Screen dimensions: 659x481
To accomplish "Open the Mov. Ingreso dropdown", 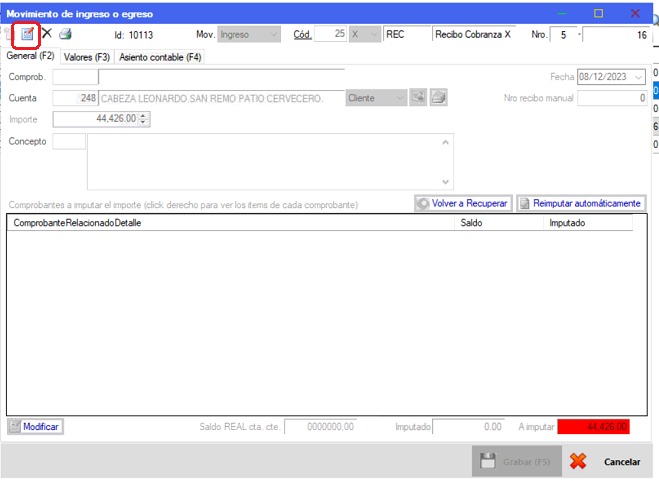I will tap(274, 34).
